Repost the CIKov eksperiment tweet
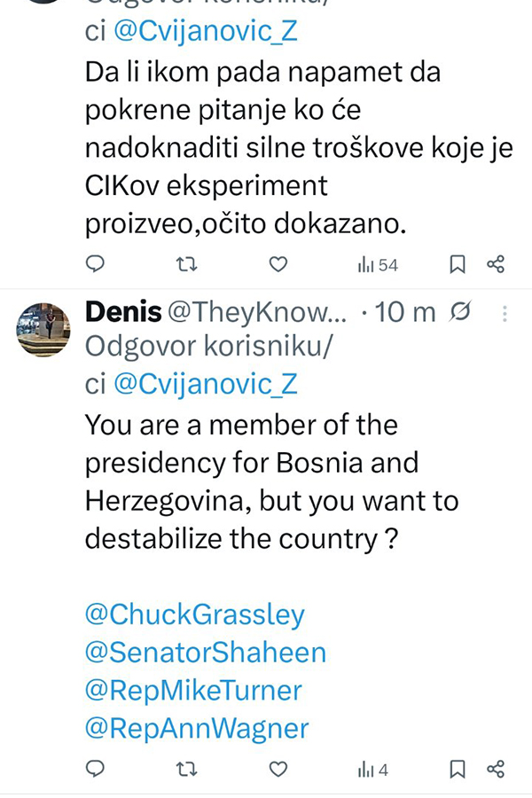Screen dimensions: 532x798 (185, 264)
